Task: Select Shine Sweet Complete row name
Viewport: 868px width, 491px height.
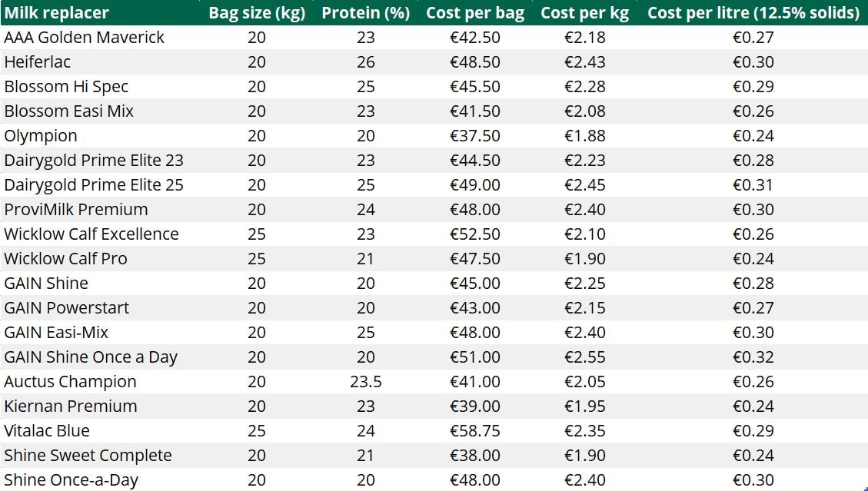Action: tap(88, 456)
